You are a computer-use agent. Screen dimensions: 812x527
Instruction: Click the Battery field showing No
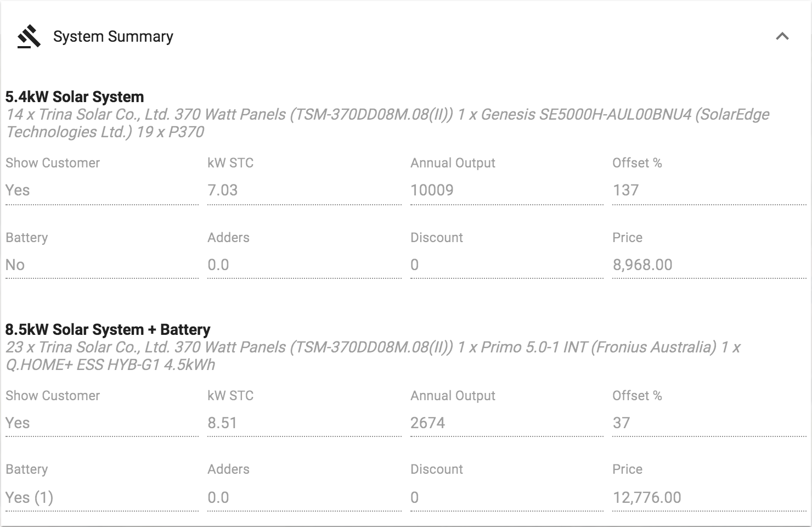[102, 265]
